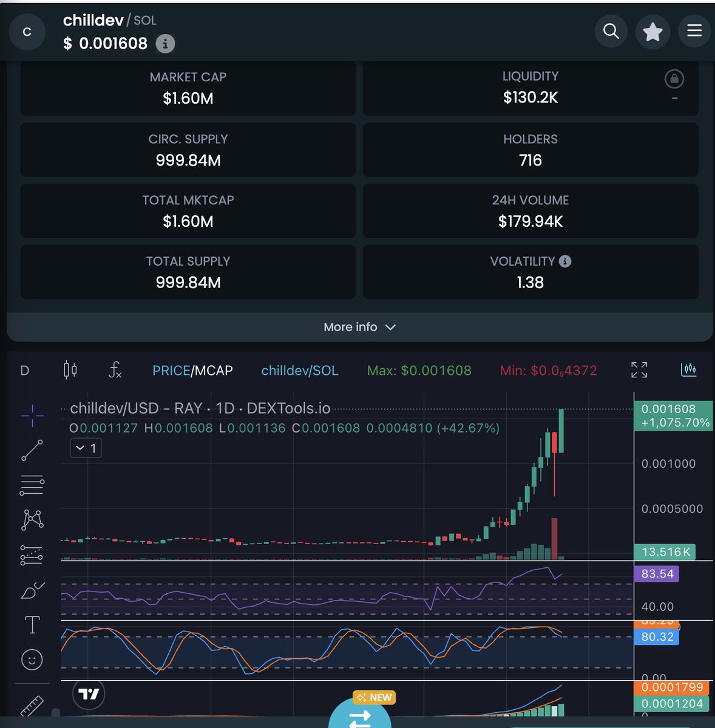The width and height of the screenshot is (715, 728).
Task: Click the current price tag 0.001608 on axis
Action: coord(673,416)
